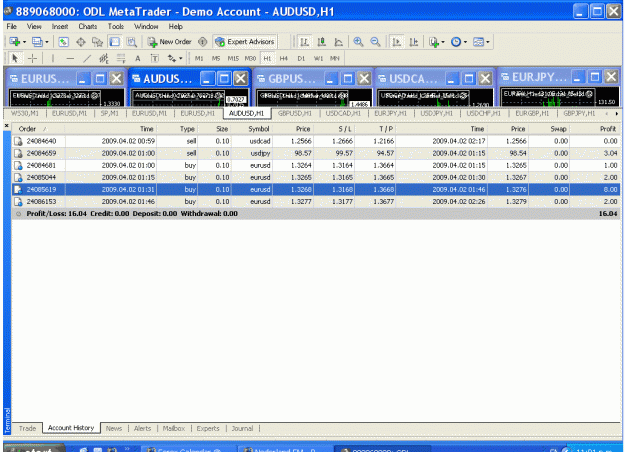Screen dimensions: 625x452
Task: Select the text label 'T' tool
Action: coord(155,59)
